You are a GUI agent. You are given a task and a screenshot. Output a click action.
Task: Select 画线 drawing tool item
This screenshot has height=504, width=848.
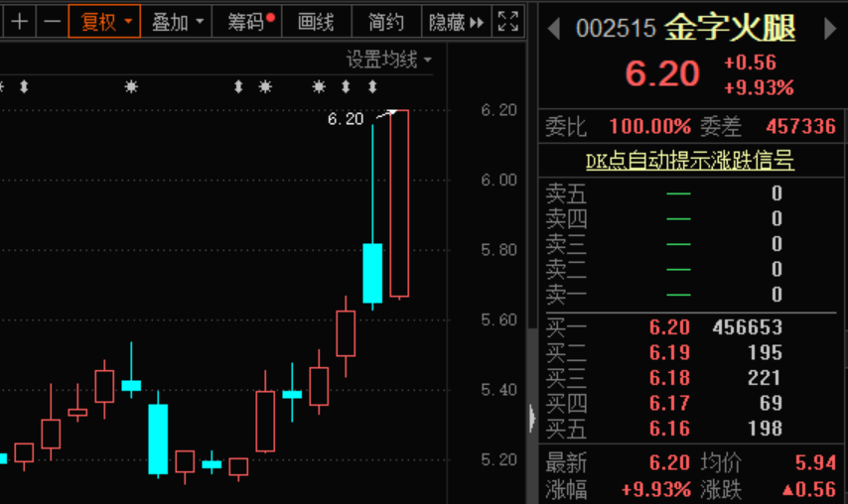(317, 22)
